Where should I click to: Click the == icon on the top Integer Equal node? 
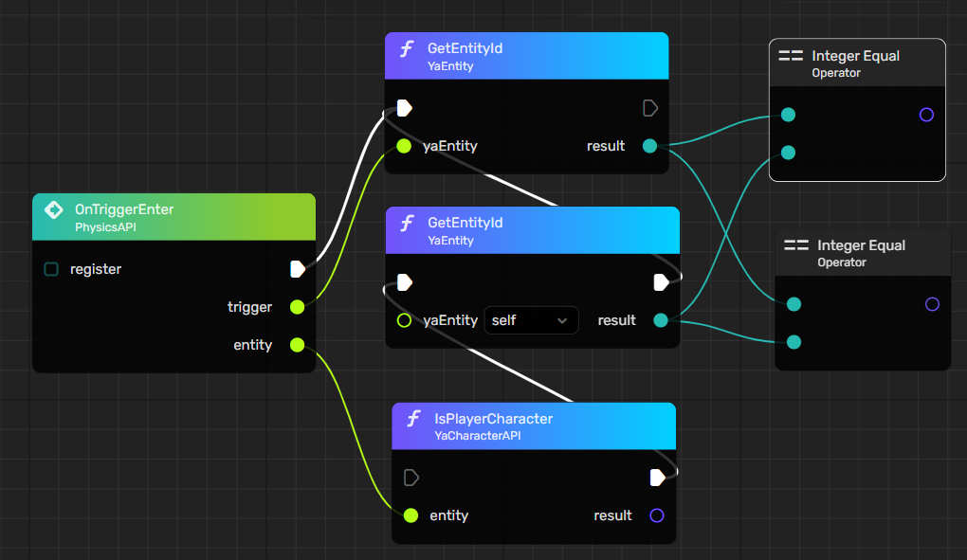[x=790, y=55]
